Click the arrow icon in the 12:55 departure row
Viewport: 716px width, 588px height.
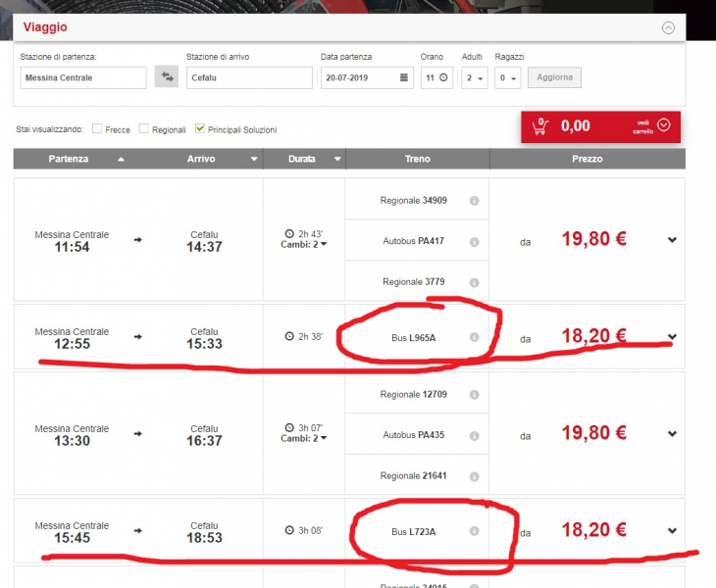(x=138, y=337)
